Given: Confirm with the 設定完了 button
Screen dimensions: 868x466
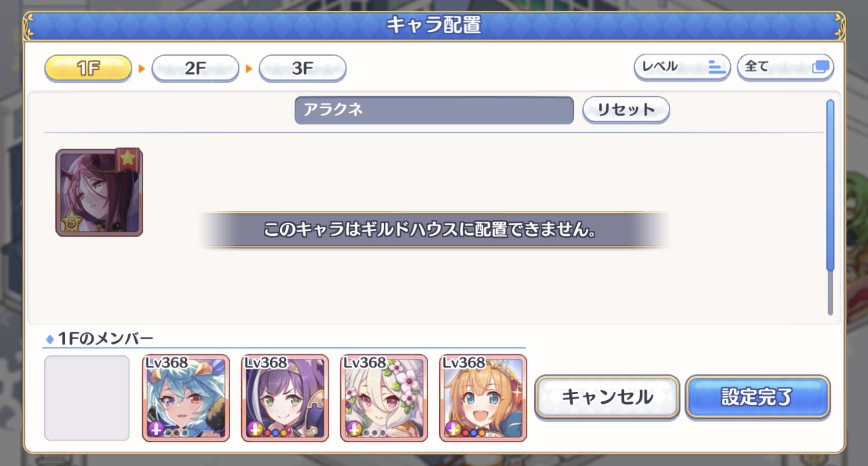Looking at the screenshot, I should (757, 397).
